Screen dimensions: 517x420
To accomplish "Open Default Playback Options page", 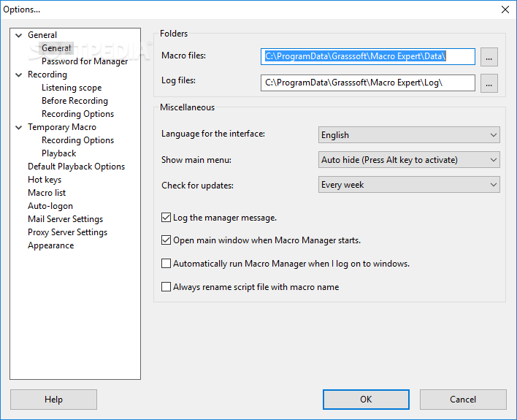I will (76, 167).
